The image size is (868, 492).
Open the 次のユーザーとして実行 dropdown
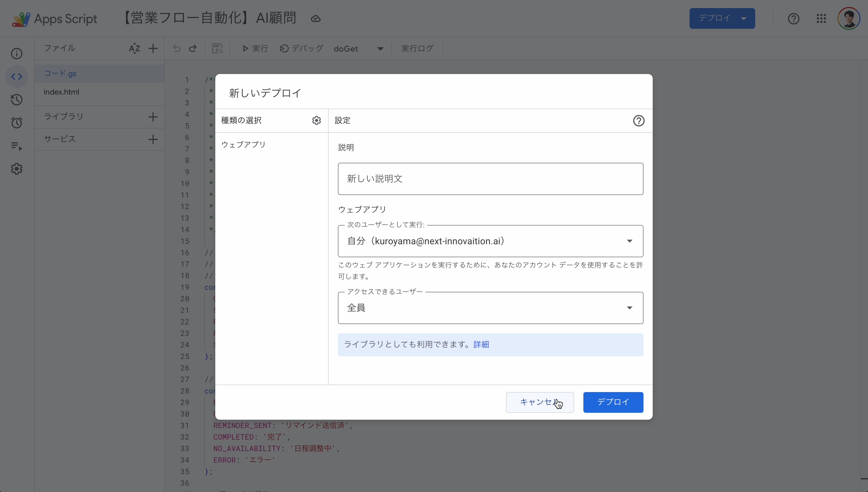629,241
